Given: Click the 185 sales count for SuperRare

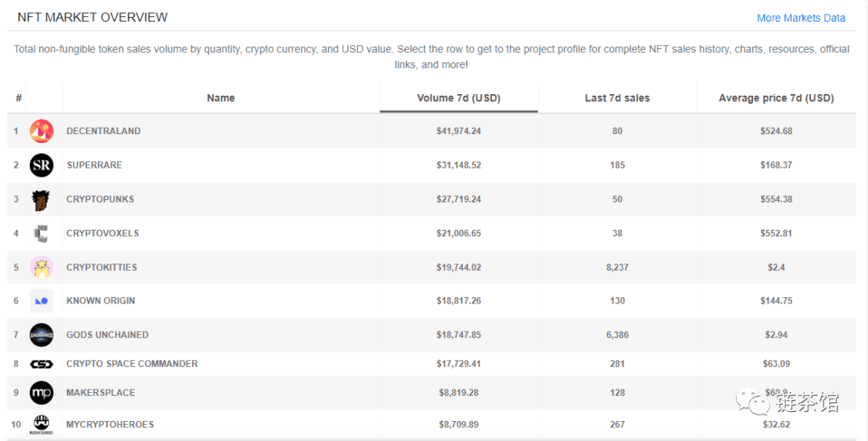Looking at the screenshot, I should 617,165.
